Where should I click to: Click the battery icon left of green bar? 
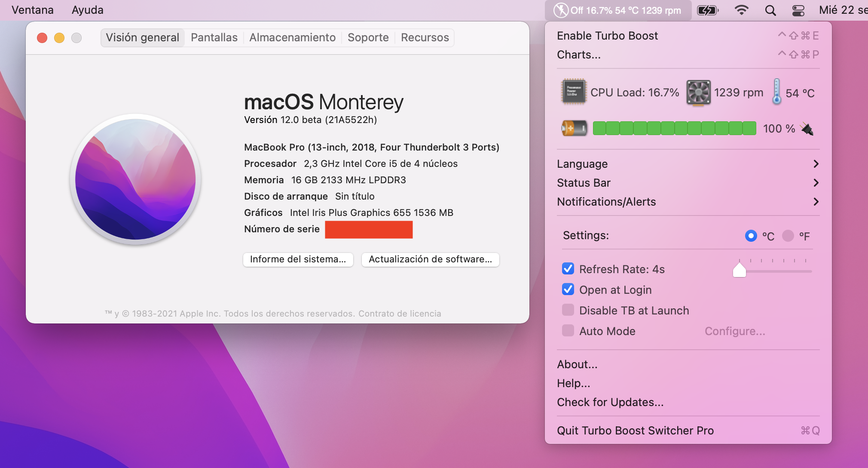point(574,128)
